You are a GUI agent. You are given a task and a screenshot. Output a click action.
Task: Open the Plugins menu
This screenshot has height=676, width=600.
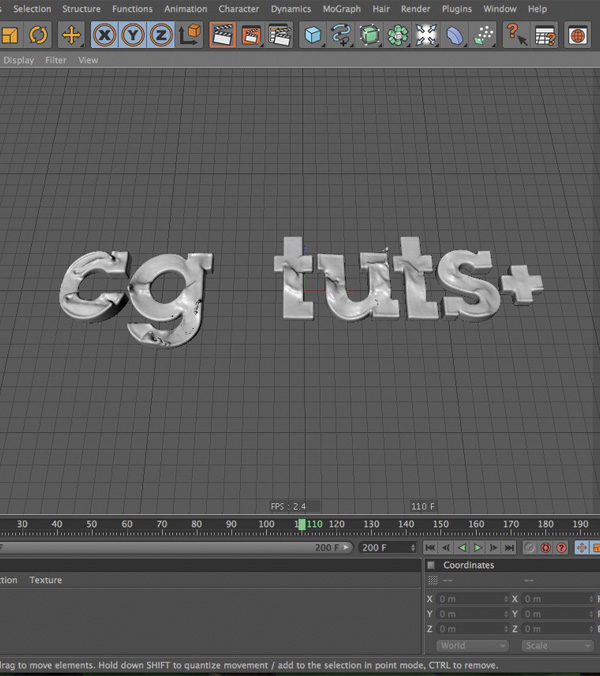pyautogui.click(x=457, y=9)
